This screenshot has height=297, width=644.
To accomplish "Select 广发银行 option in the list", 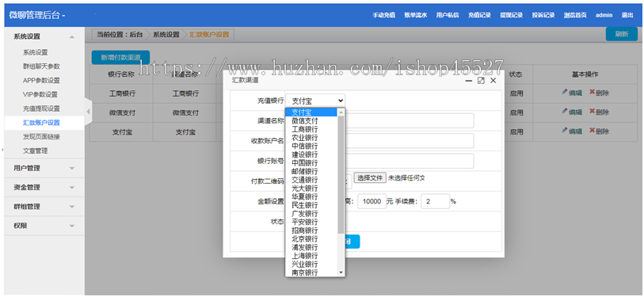I will [x=311, y=214].
